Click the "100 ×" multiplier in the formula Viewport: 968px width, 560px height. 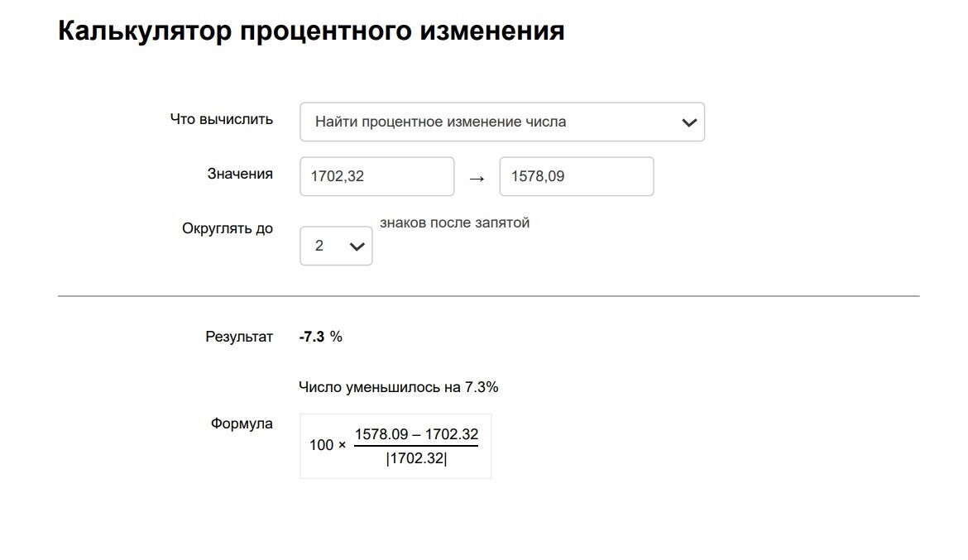click(328, 446)
